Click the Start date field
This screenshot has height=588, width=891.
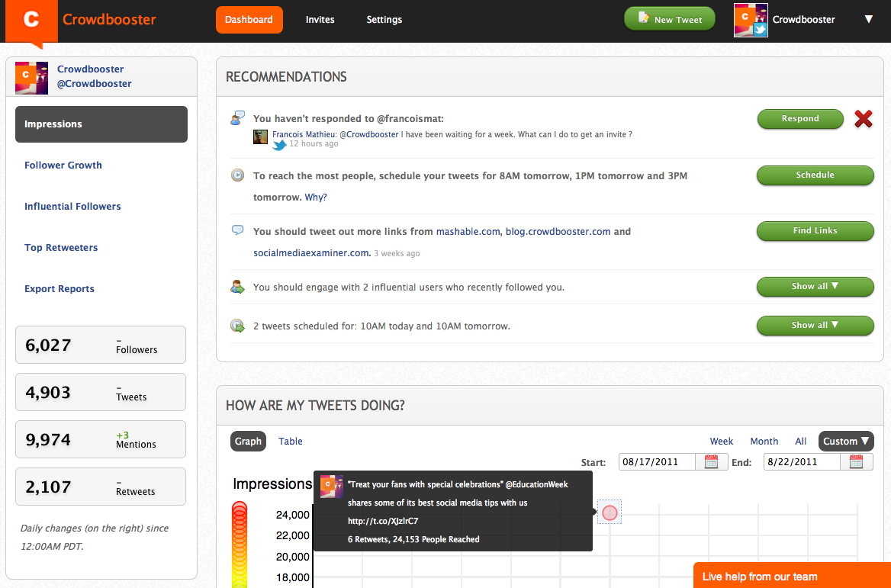tap(658, 462)
